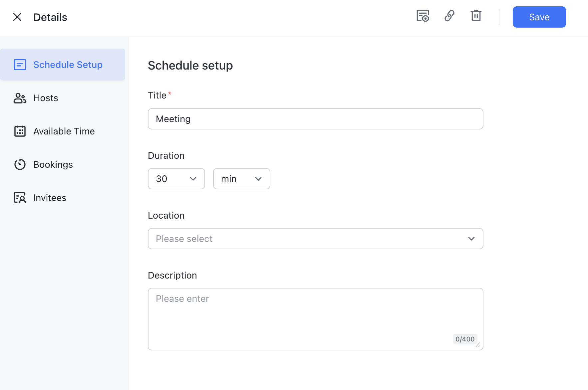The width and height of the screenshot is (588, 390).
Task: Click the Save button
Action: point(539,17)
